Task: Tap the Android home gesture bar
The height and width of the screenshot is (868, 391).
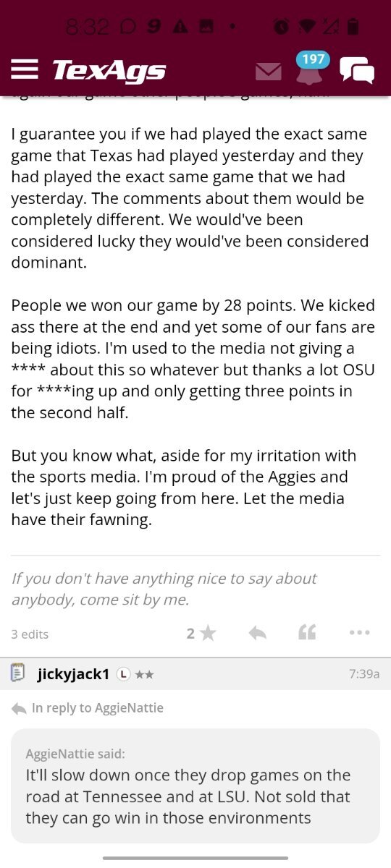Action: pyautogui.click(x=195, y=858)
